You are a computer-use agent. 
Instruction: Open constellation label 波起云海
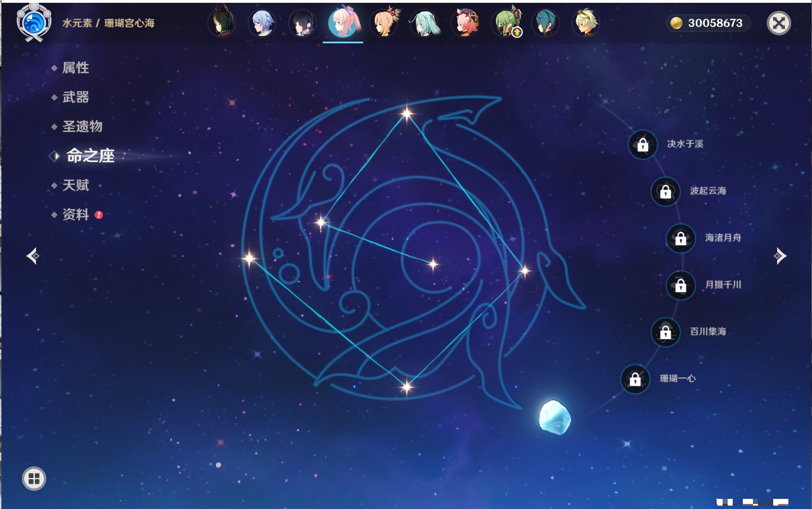click(708, 191)
